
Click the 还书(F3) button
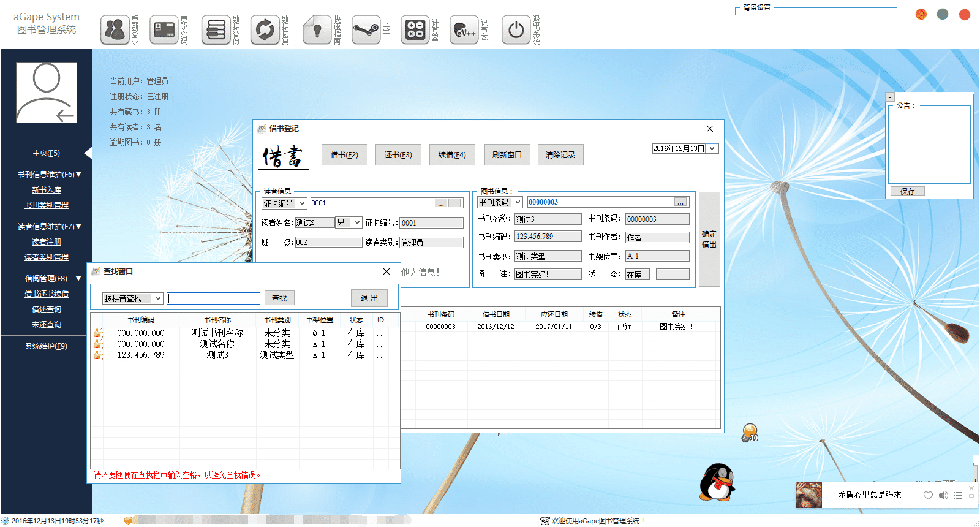pos(398,155)
